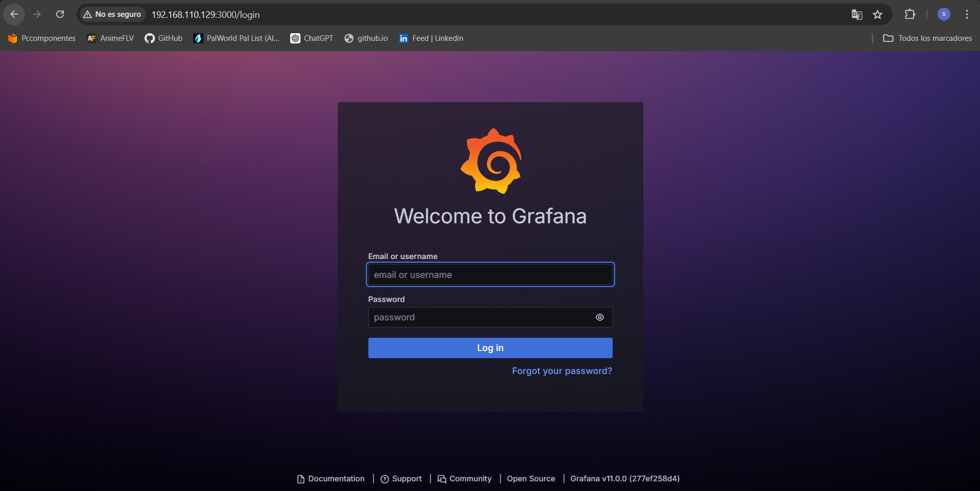The image size is (980, 491).
Task: Open GitHub from the bookmarks bar
Action: 164,38
